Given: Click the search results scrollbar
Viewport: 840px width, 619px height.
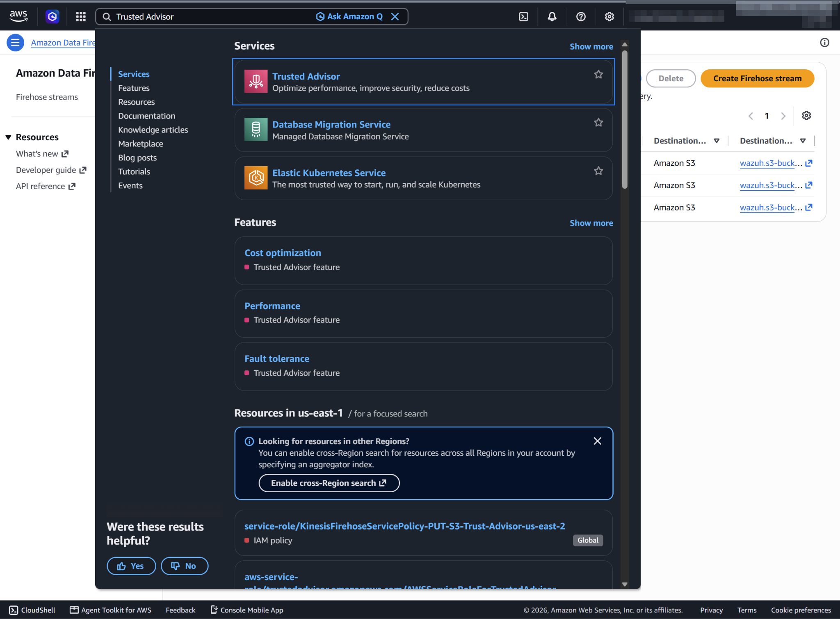Looking at the screenshot, I should (x=624, y=119).
